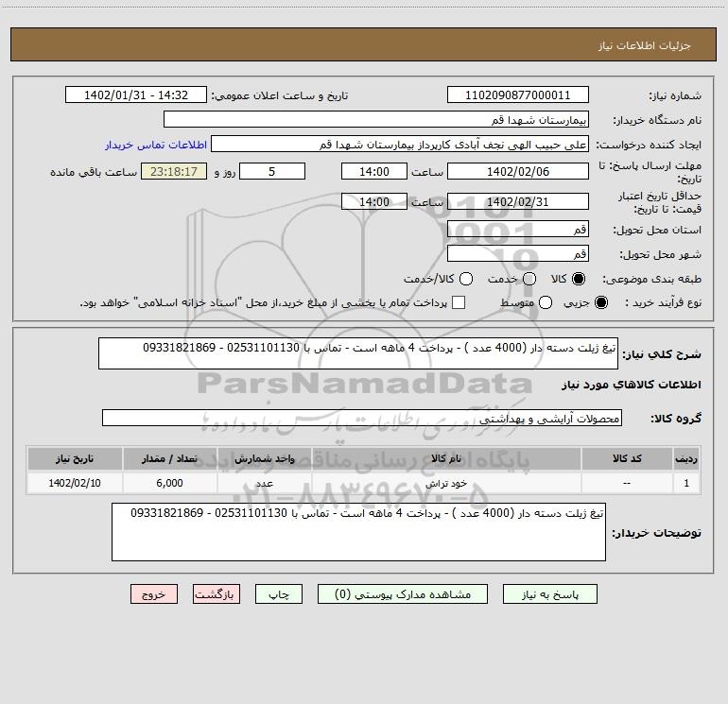The height and width of the screenshot is (704, 728).
Task: Select the خدمت radio button
Action: point(529,279)
